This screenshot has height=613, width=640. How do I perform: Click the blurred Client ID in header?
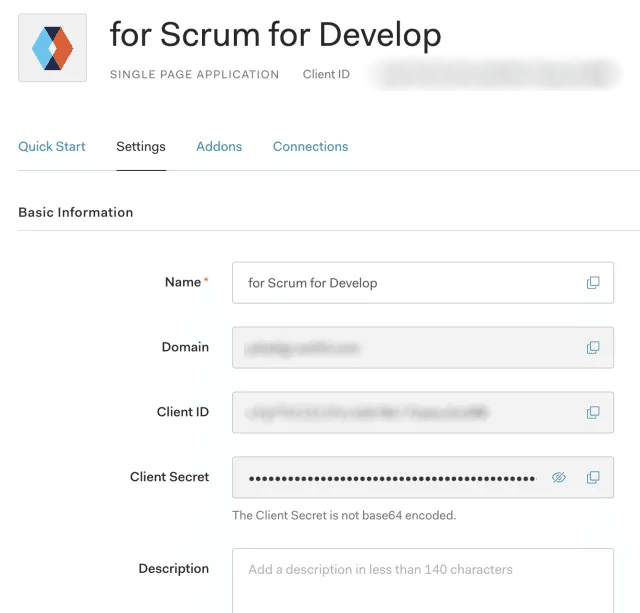tap(492, 74)
